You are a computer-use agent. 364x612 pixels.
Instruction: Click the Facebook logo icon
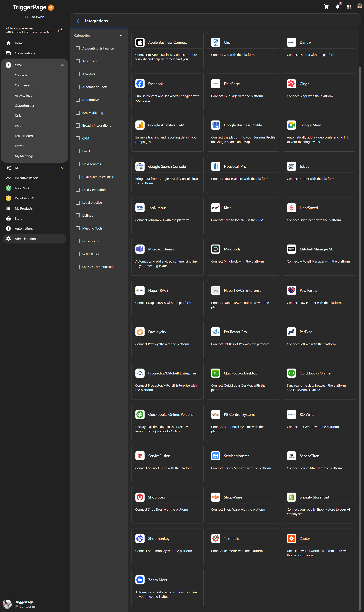coord(140,84)
